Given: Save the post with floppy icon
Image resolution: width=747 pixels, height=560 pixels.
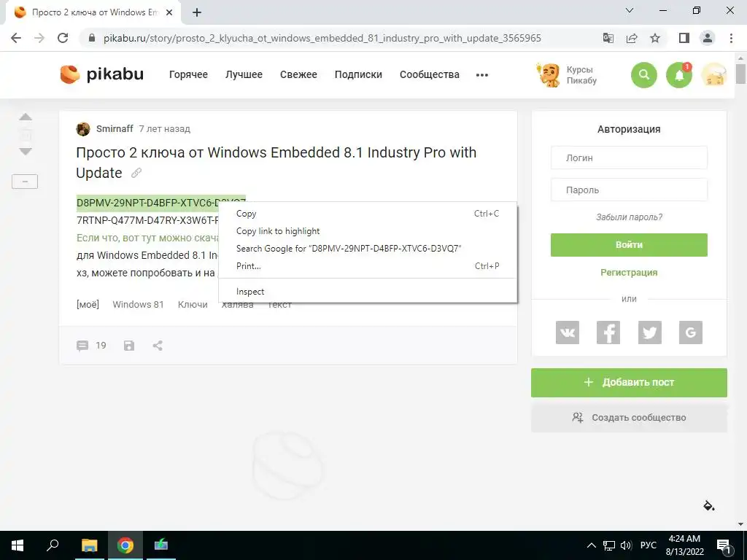Looking at the screenshot, I should [x=129, y=346].
